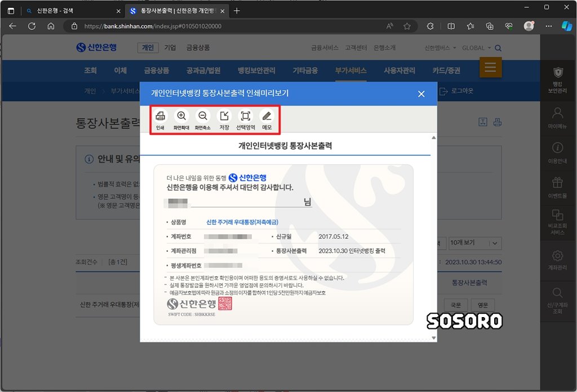This screenshot has width=577, height=392.
Task: Open 신/구계좌 조회 in sidebar
Action: 557,301
